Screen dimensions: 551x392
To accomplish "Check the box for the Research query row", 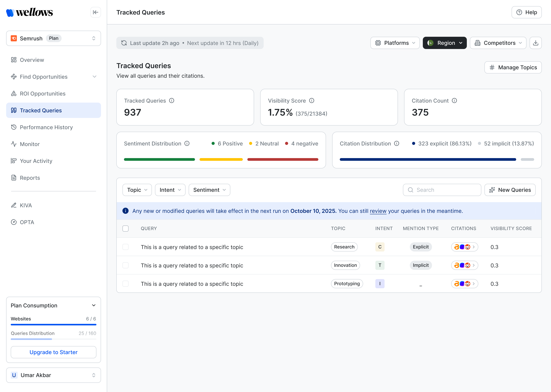I will 126,247.
